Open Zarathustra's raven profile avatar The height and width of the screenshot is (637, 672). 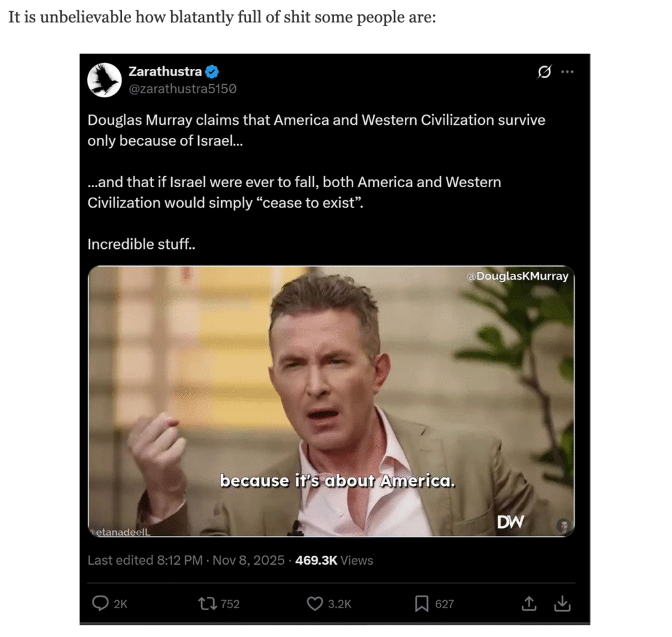104,80
